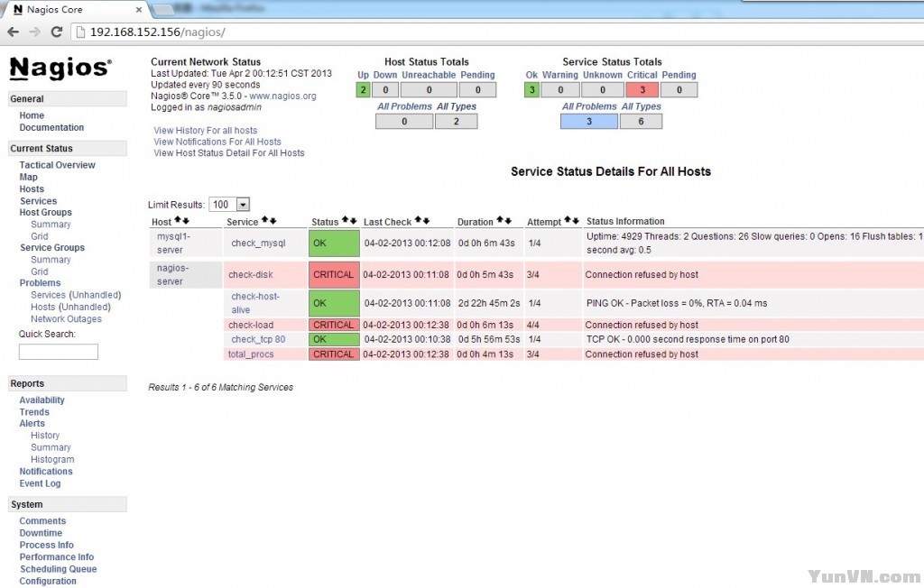Open Hosts (Unhandled) problems

tap(70, 307)
